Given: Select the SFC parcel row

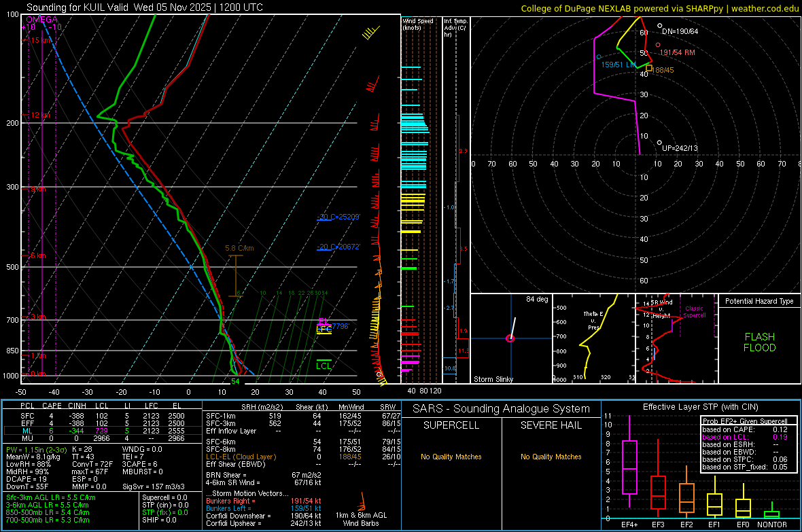Looking at the screenshot, I should [x=102, y=414].
